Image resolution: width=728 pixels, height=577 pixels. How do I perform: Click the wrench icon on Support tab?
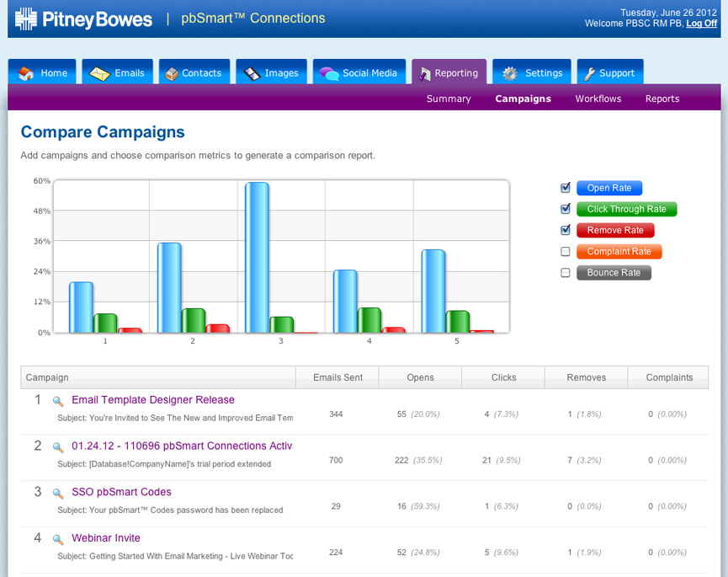point(590,73)
